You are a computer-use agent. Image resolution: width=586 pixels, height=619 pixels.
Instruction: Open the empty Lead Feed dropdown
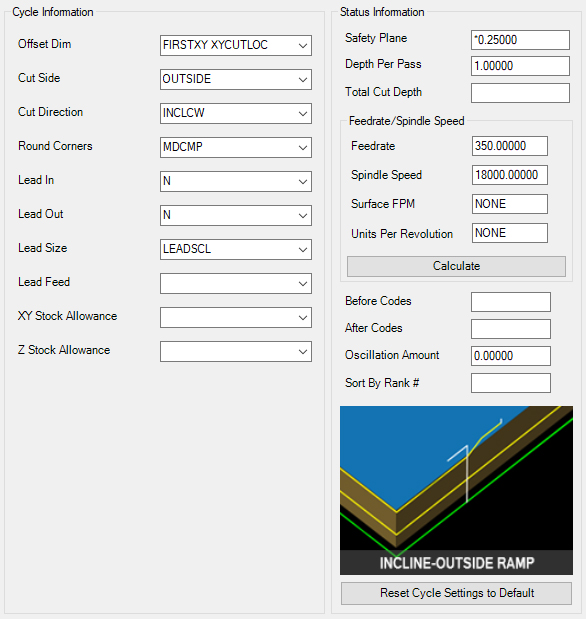click(236, 283)
